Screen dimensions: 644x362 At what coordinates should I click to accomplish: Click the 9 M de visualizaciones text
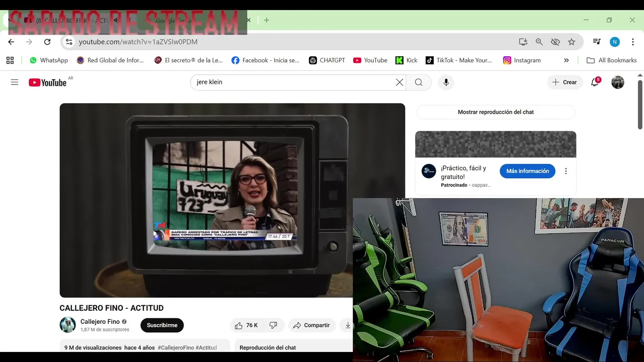(93, 347)
